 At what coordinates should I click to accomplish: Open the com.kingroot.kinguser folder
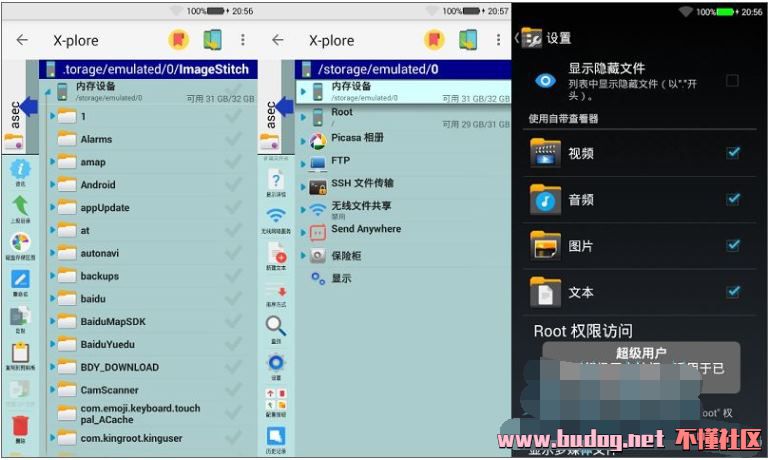click(x=149, y=438)
